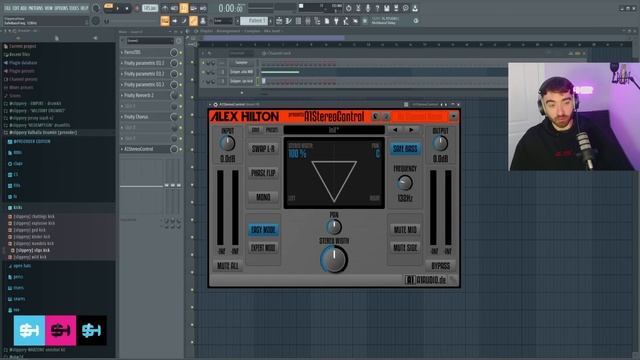Toggle A1StereoControl slot enable LED

pyautogui.click(x=181, y=149)
